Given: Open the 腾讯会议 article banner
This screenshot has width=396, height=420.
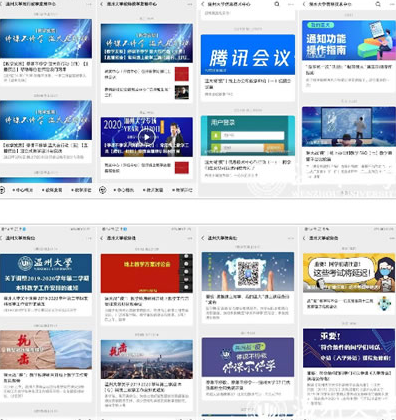Looking at the screenshot, I should 248,55.
